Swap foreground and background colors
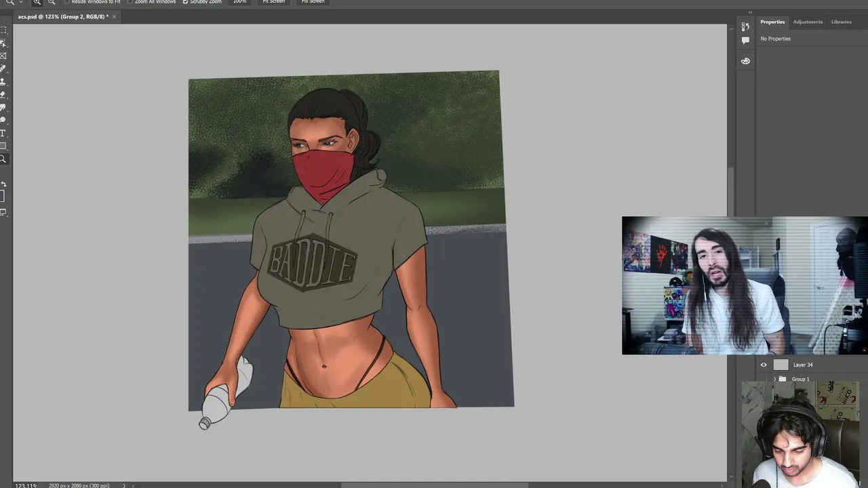This screenshot has width=868, height=488. 3,184
